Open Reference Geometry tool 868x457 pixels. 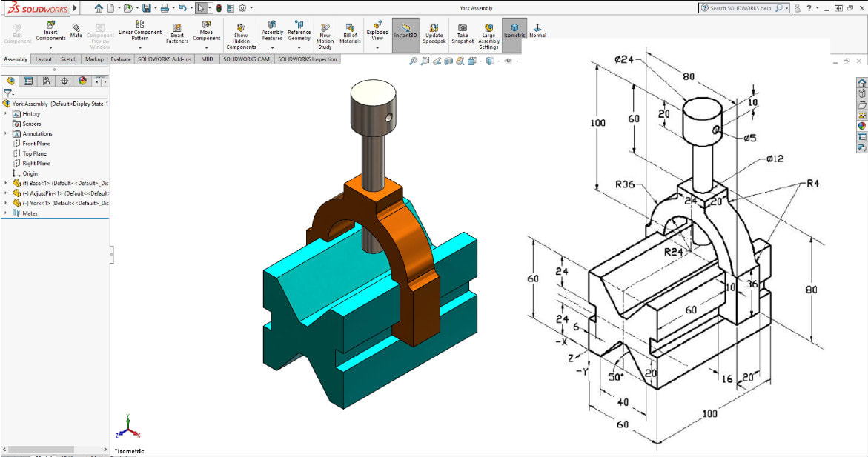pyautogui.click(x=299, y=31)
